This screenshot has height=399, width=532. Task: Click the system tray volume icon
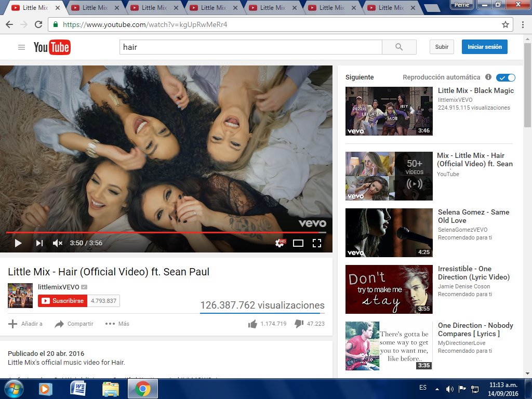[449, 389]
